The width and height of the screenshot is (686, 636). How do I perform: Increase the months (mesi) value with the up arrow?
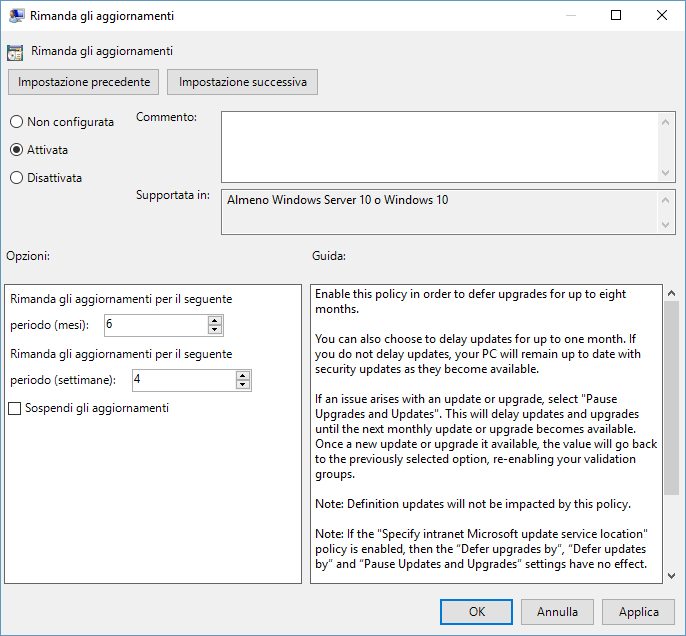pos(215,321)
